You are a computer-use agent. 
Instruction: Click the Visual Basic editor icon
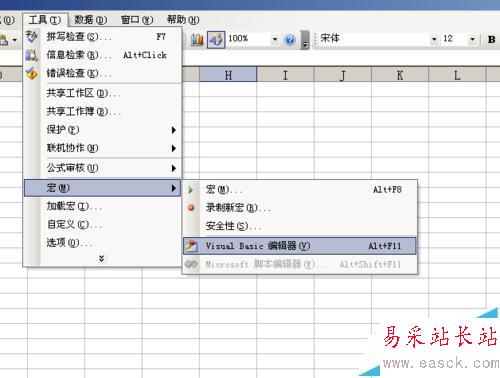192,246
